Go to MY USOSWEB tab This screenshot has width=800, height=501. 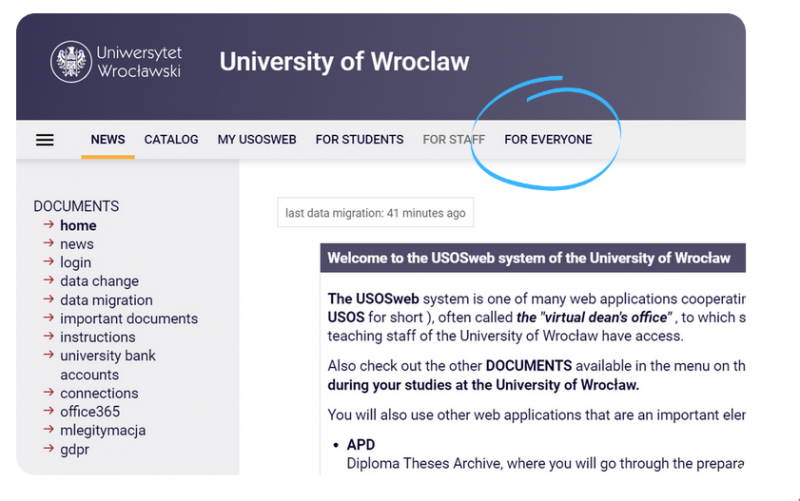(x=257, y=140)
